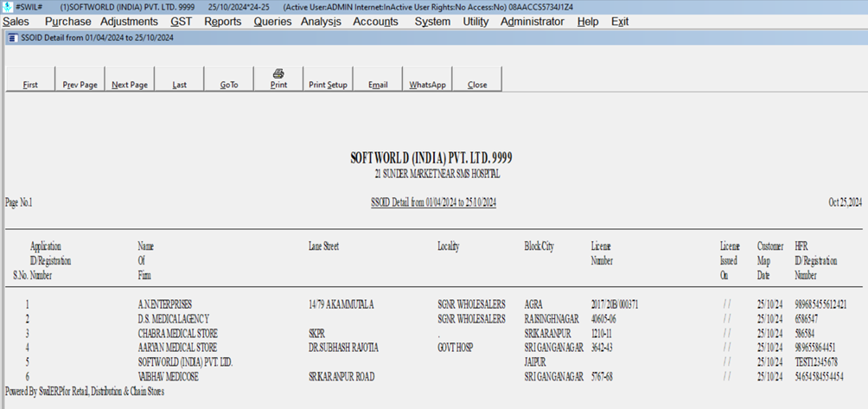Send the report via Email button
This screenshot has height=409, width=868.
pyautogui.click(x=378, y=79)
